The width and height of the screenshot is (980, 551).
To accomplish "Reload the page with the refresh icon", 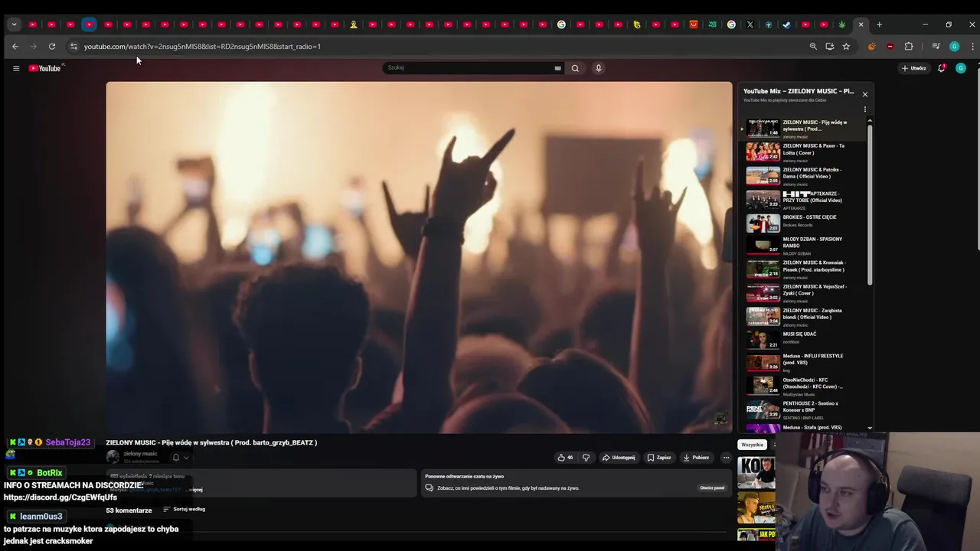I will point(52,47).
